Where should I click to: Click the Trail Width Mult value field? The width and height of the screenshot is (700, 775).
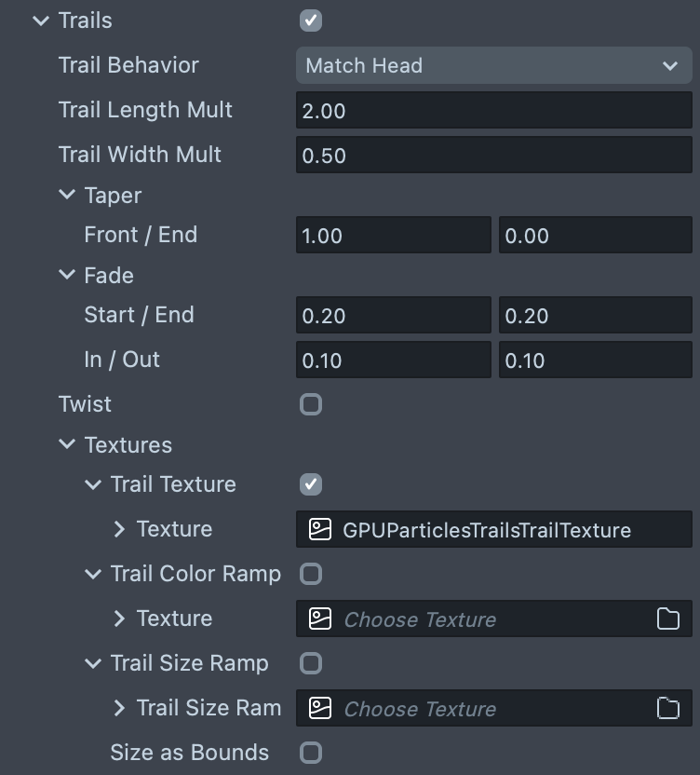pyautogui.click(x=493, y=156)
